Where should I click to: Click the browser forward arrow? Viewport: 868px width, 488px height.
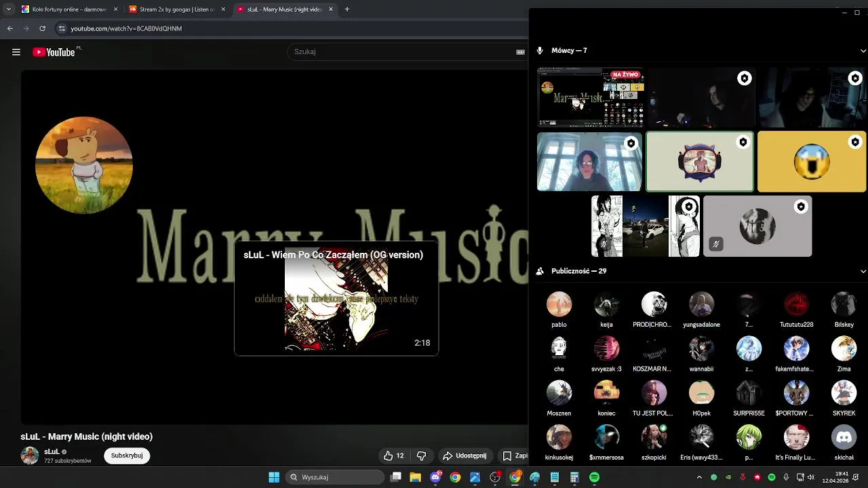26,28
